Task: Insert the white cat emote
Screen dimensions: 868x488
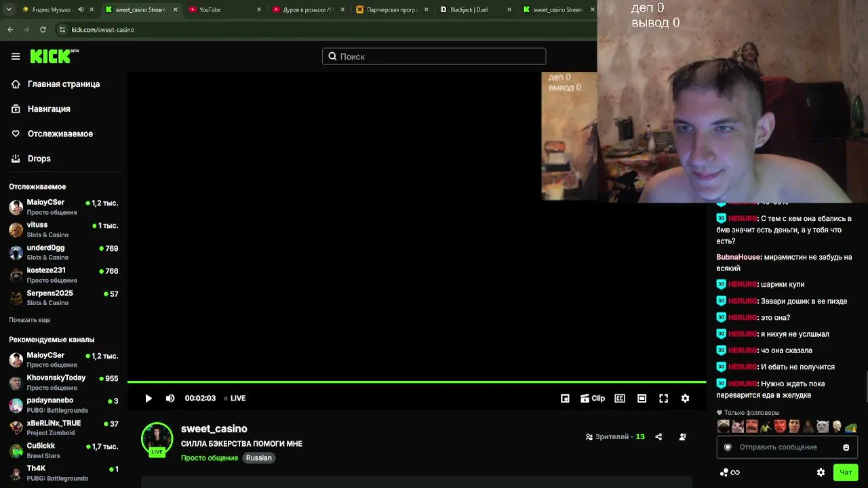Action: pyautogui.click(x=822, y=426)
